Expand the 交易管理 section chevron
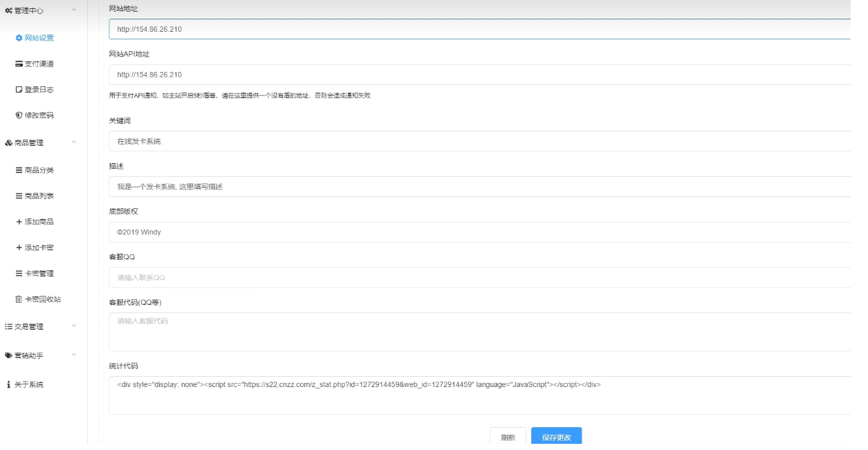This screenshot has width=868, height=450. 74,326
